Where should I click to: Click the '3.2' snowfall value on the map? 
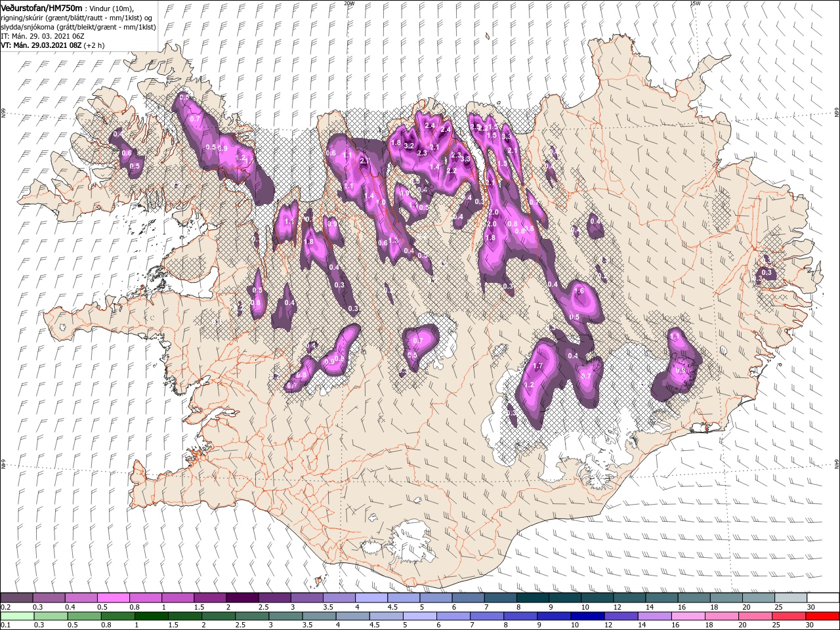[x=408, y=146]
